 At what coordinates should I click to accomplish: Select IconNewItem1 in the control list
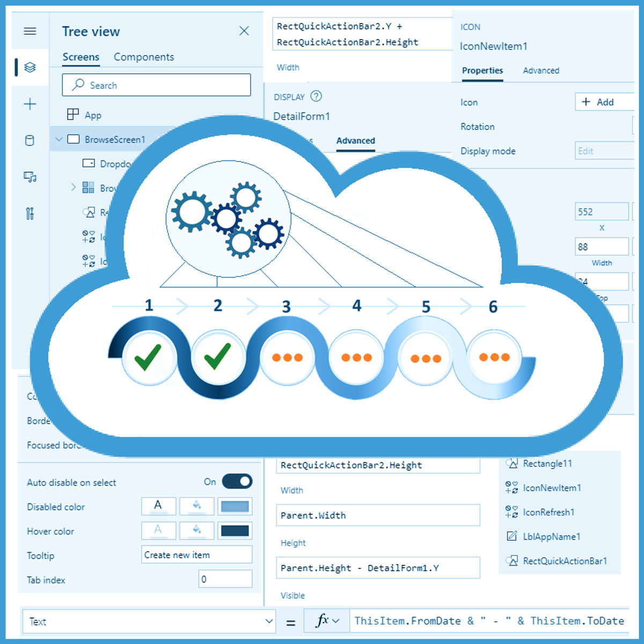pyautogui.click(x=552, y=488)
